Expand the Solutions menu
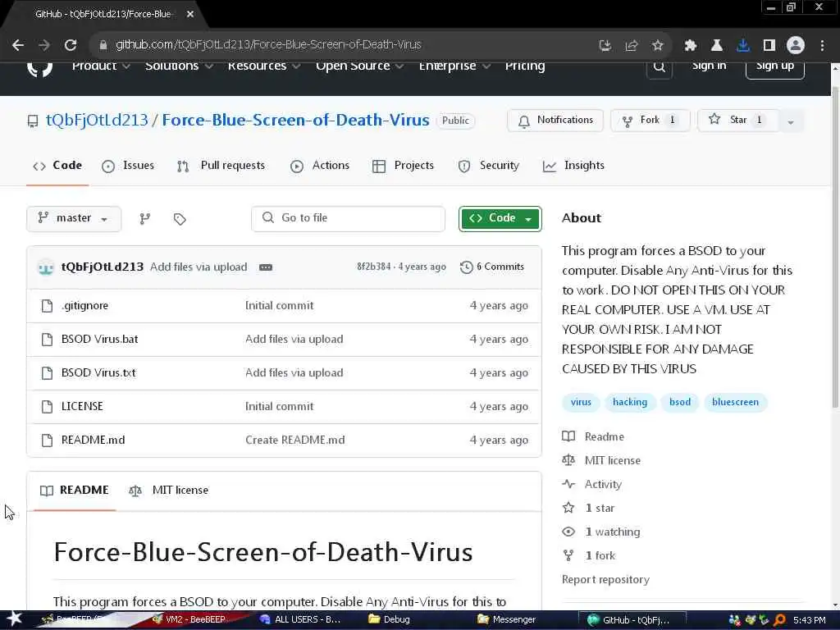The image size is (840, 630). click(x=180, y=66)
